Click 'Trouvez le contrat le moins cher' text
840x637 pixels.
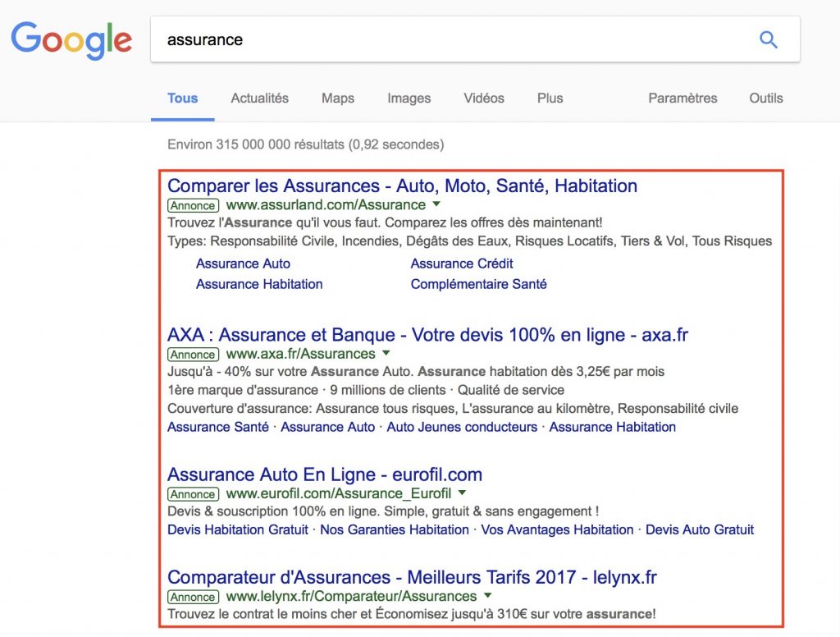tap(412, 615)
